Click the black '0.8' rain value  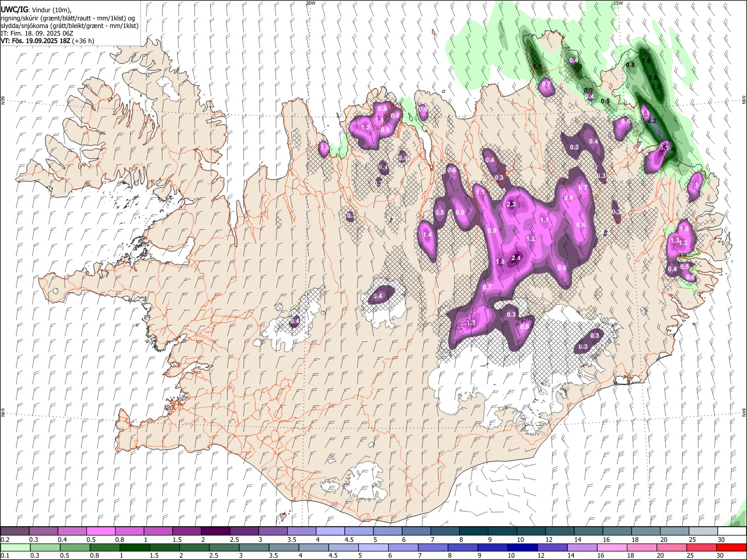[x=630, y=65]
